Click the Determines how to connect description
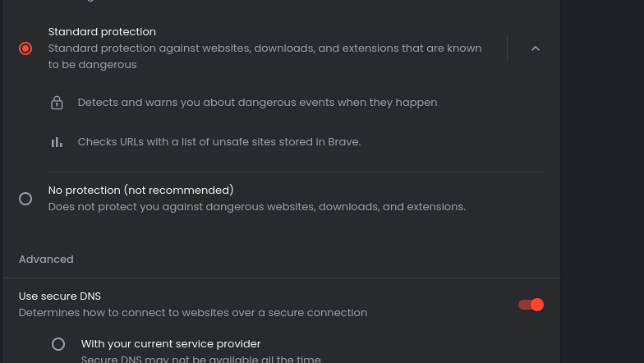 [x=193, y=313]
